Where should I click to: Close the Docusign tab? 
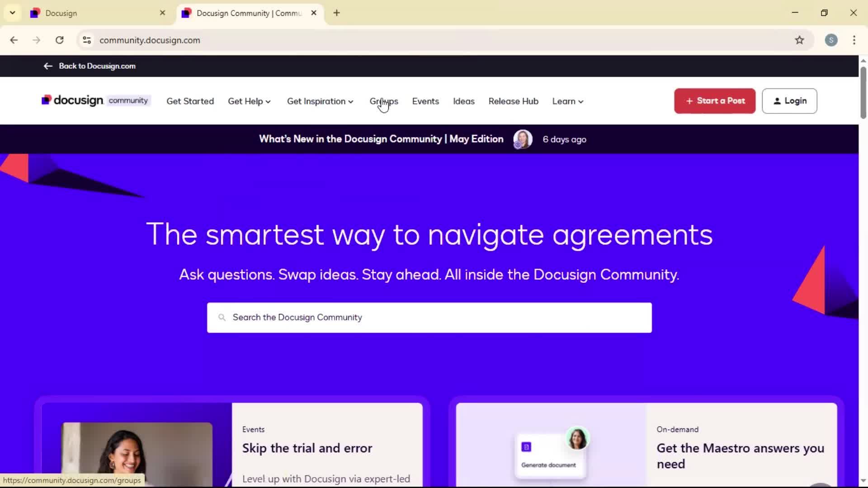point(163,13)
